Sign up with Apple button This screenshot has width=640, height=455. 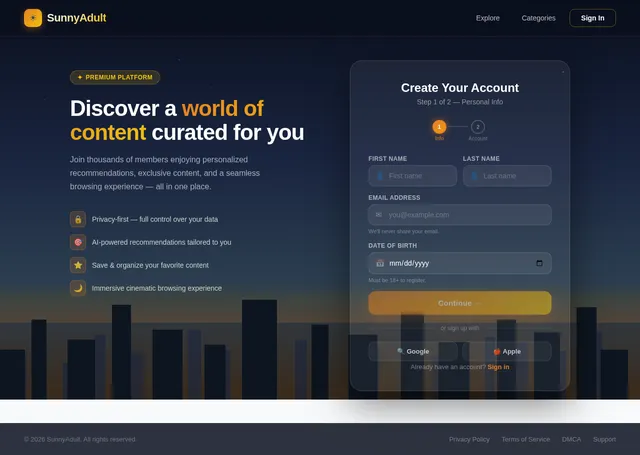tap(507, 351)
